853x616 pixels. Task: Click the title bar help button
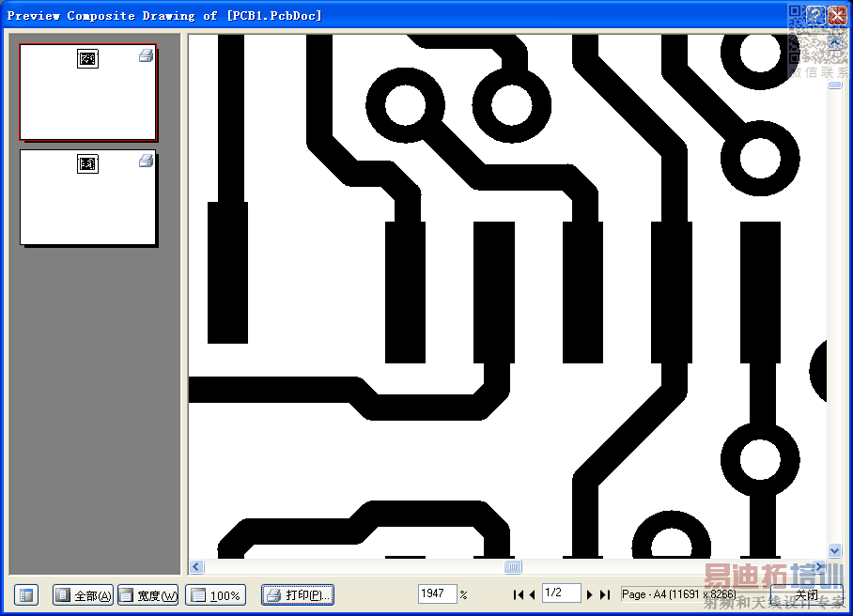815,15
